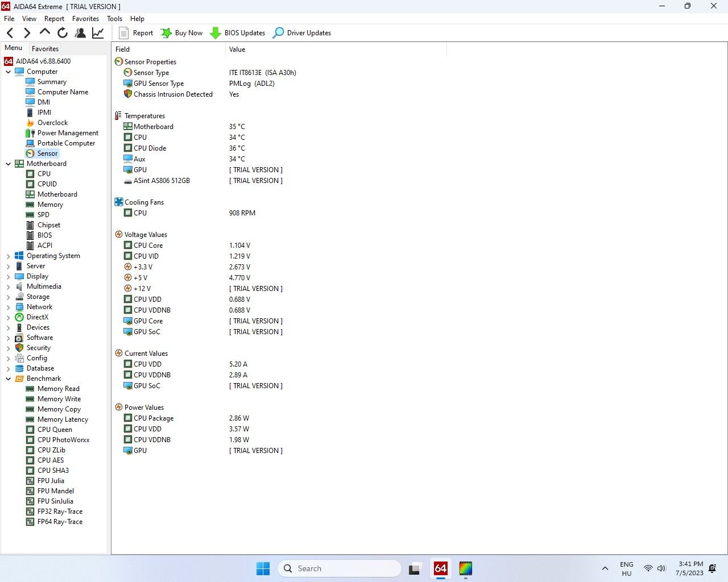This screenshot has width=728, height=582.
Task: Collapse the Motherboard tree node
Action: click(x=8, y=164)
